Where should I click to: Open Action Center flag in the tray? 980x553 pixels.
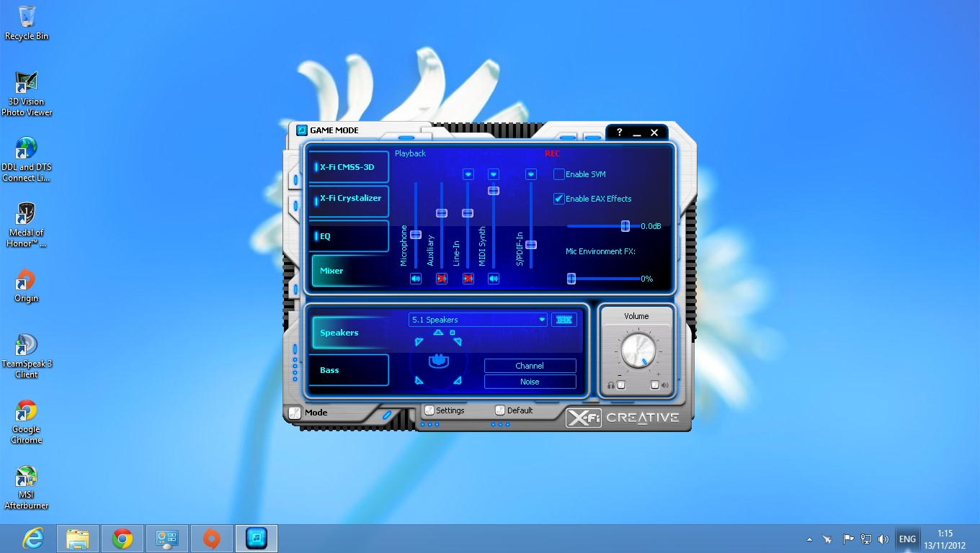848,539
